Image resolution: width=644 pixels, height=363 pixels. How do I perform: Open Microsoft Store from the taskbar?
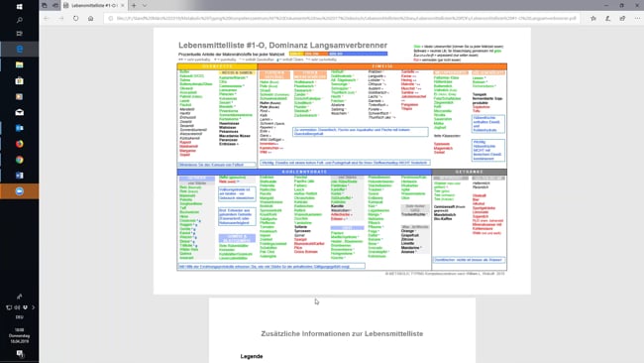19,80
